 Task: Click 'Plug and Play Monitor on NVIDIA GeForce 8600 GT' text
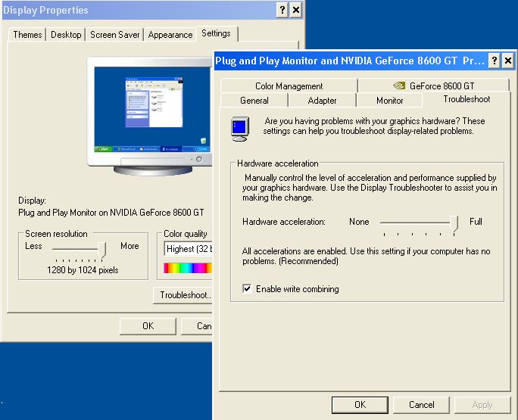point(111,213)
